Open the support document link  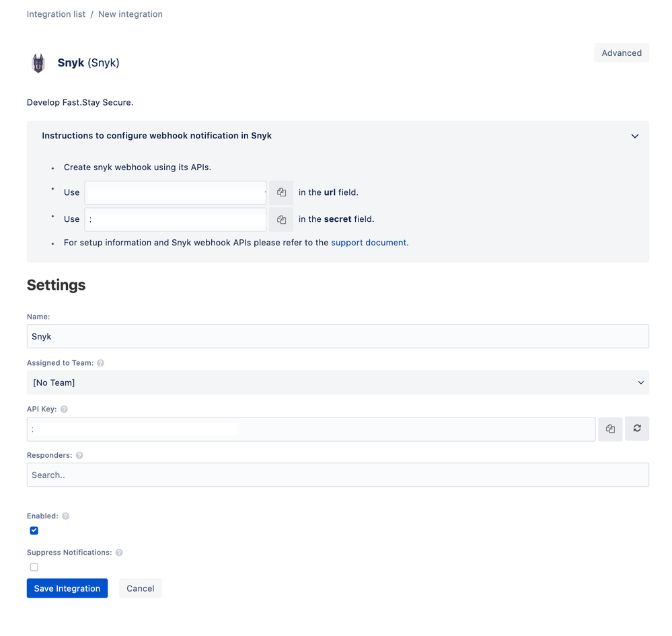[369, 243]
